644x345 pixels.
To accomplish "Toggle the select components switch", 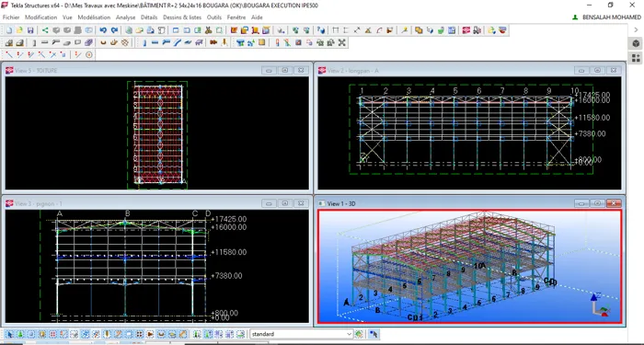I will [x=196, y=334].
